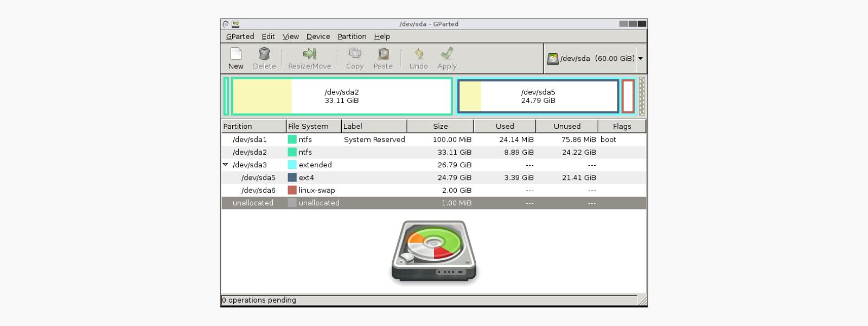Open the Edit menu

(x=268, y=36)
